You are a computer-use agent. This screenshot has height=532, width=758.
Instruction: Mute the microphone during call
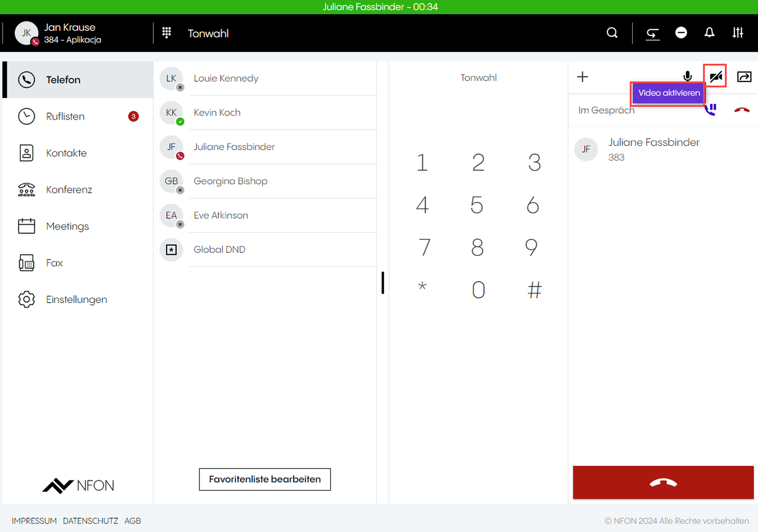[687, 77]
